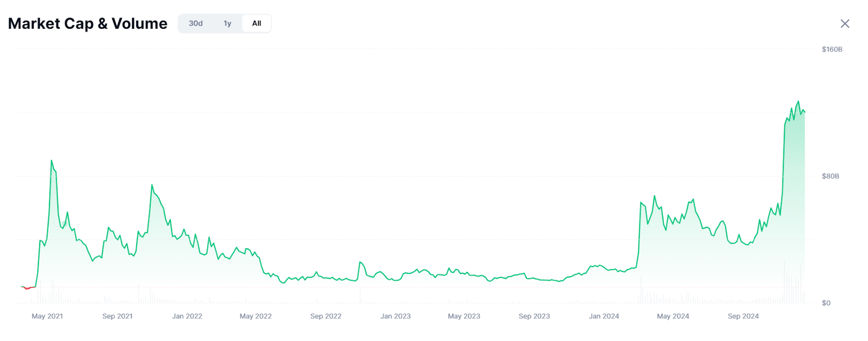
Task: Click the May 2024 x-axis label
Action: click(x=673, y=316)
